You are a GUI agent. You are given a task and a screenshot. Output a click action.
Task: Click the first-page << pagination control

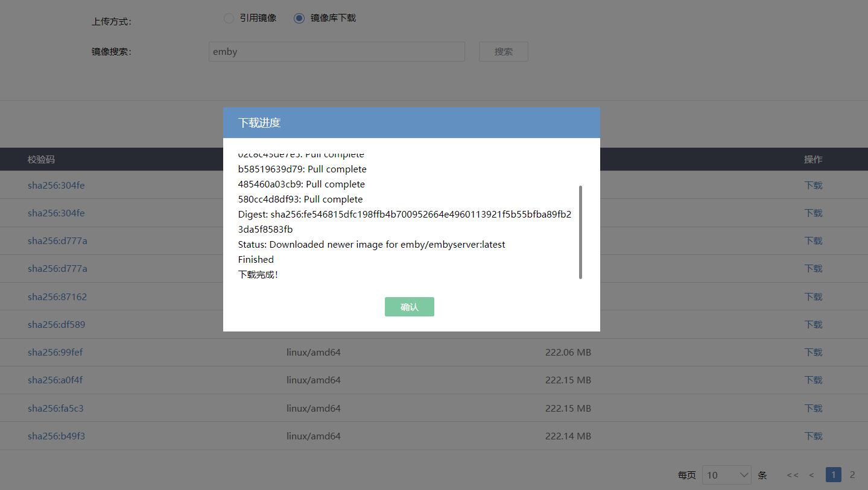point(792,475)
